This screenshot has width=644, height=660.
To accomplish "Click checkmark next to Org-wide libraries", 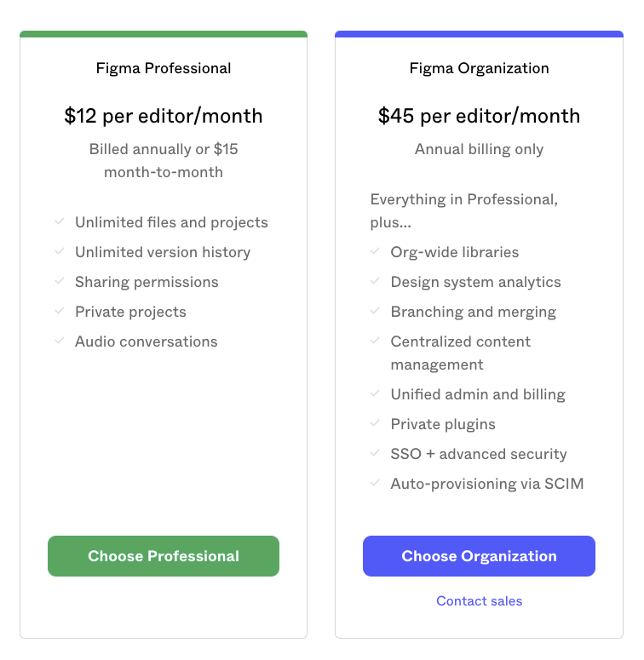I will coord(375,251).
